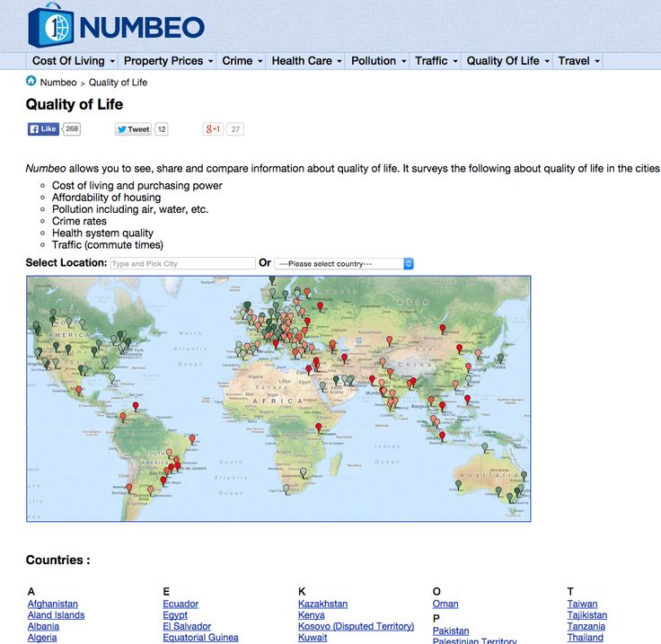
Task: Open the Taiwan country link
Action: 582,604
